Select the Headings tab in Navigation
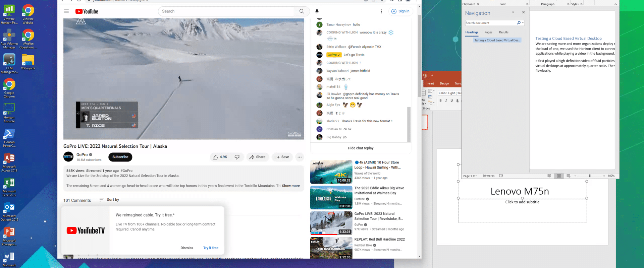Screen dimensions: 644x268 [472, 32]
